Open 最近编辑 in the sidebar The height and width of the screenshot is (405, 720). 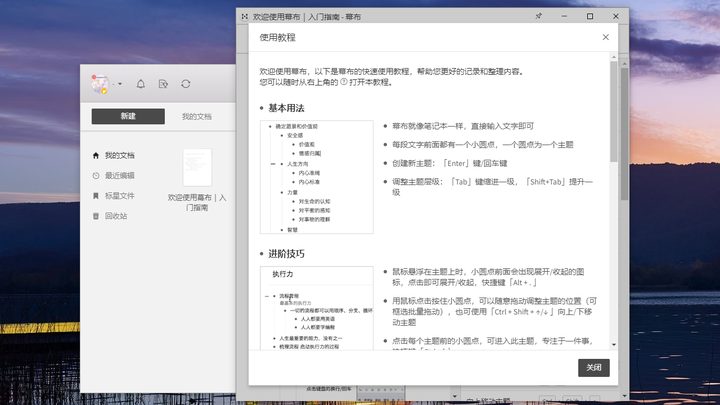pyautogui.click(x=119, y=175)
